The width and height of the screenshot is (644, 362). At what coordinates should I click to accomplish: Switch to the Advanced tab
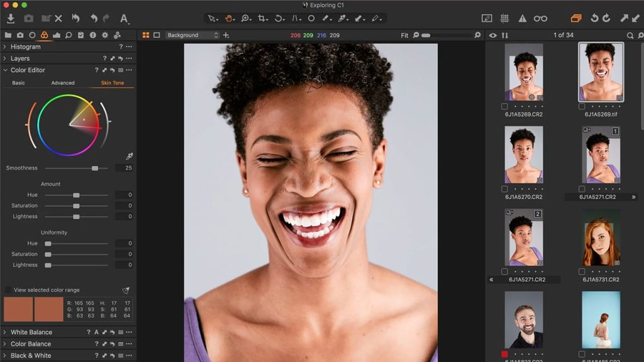click(x=63, y=83)
